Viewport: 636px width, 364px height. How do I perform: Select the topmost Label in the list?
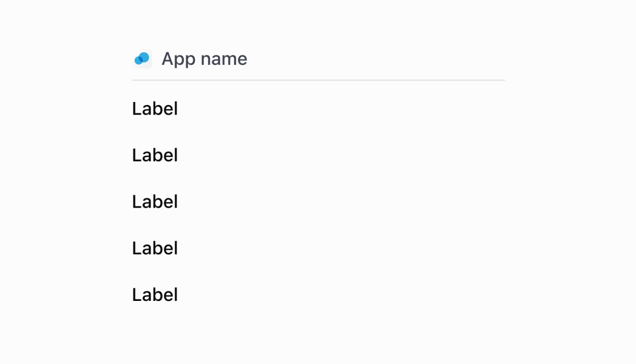pos(155,109)
